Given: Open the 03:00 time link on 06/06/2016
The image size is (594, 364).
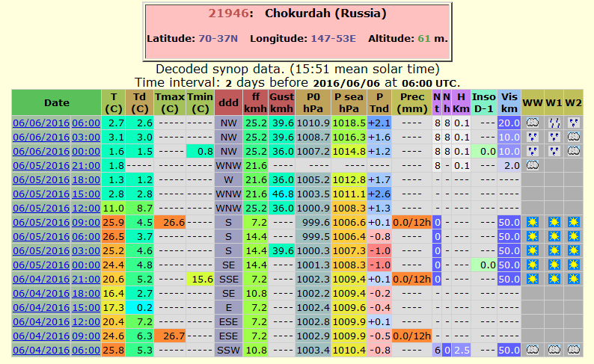Looking at the screenshot, I should (x=86, y=137).
